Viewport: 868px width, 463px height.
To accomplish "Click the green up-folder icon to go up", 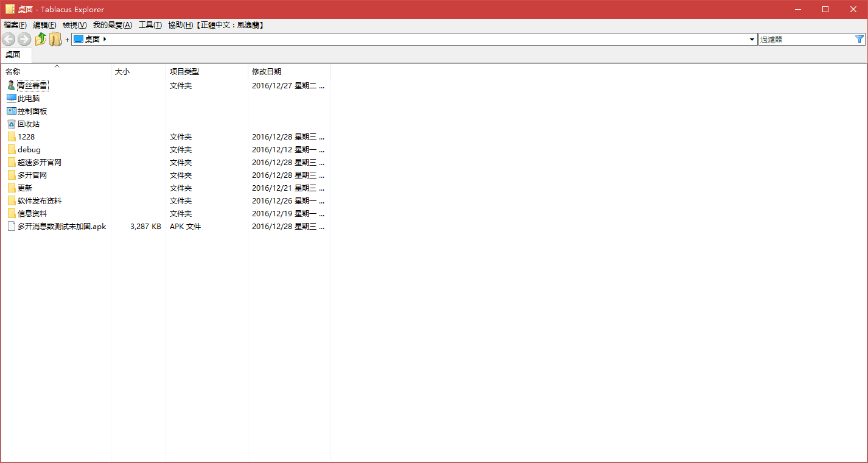I will click(41, 38).
